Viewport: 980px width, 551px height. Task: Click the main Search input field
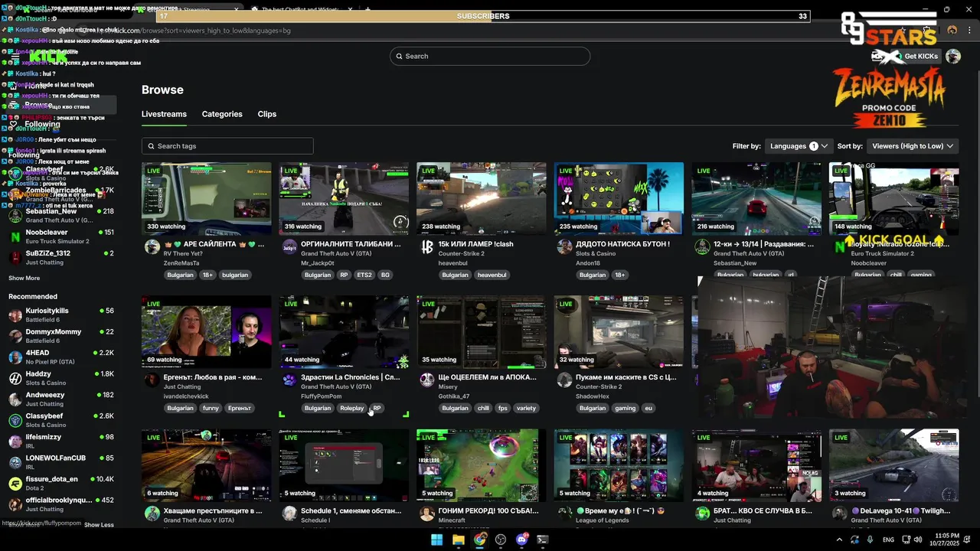click(490, 56)
